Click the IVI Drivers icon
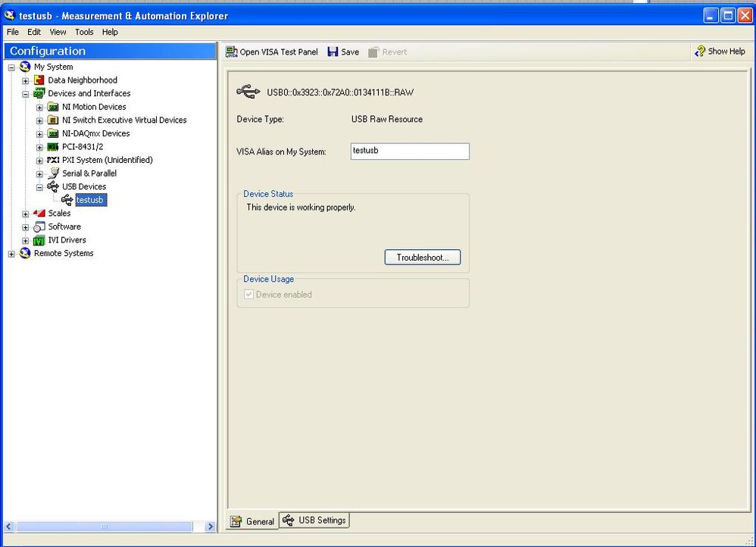The width and height of the screenshot is (756, 547). click(39, 240)
